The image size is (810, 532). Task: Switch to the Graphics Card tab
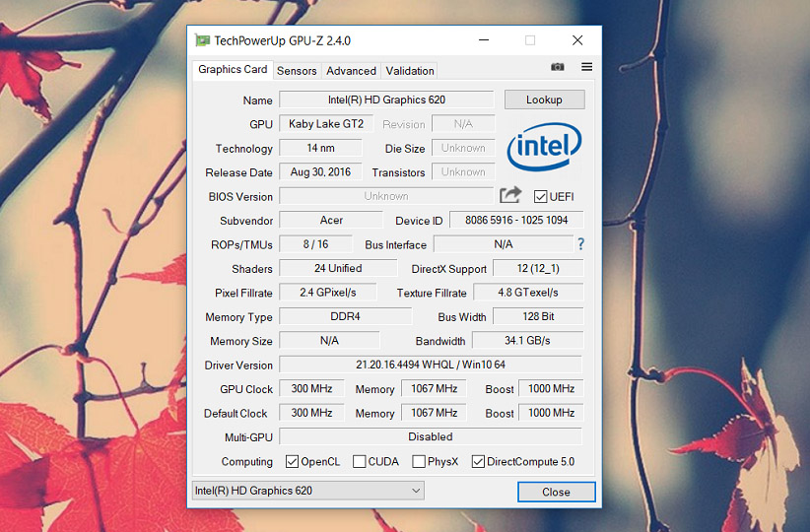(x=233, y=69)
